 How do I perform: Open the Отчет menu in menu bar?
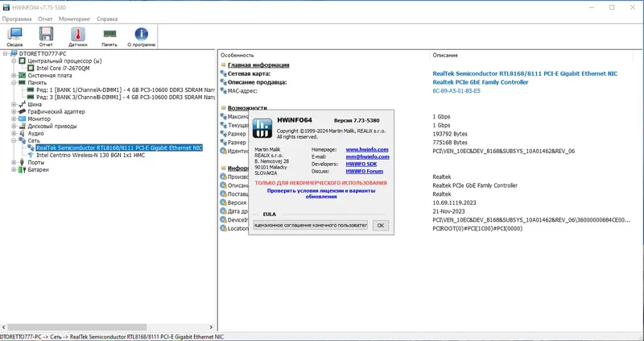[x=45, y=19]
